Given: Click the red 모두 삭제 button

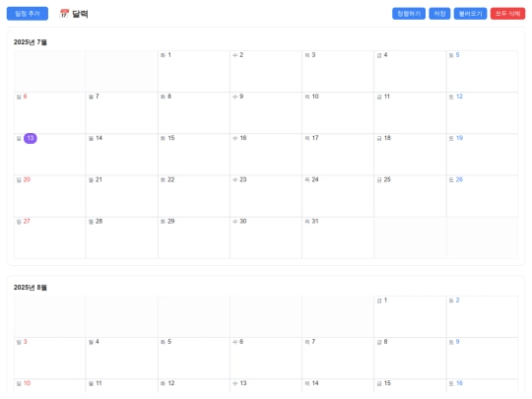Looking at the screenshot, I should tap(507, 14).
